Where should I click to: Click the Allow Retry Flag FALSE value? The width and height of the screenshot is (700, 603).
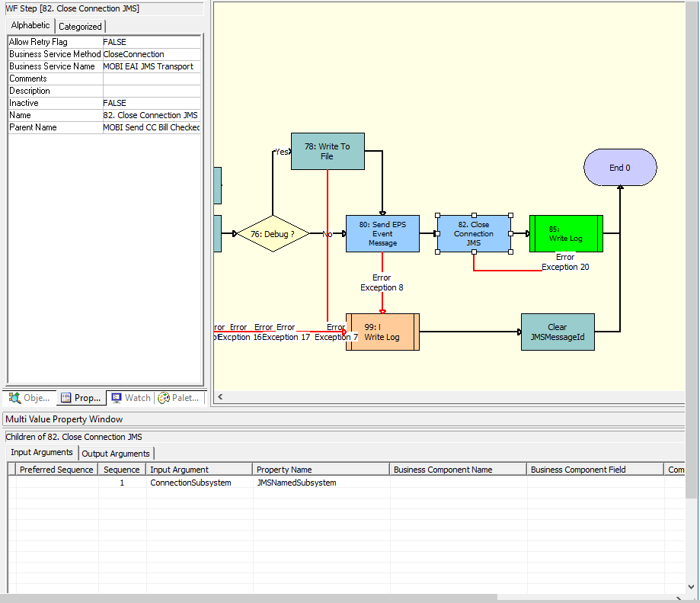pos(152,42)
